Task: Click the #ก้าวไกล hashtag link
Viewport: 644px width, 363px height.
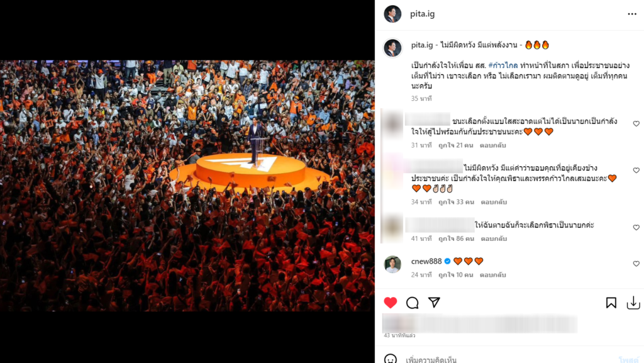Action: click(x=503, y=65)
